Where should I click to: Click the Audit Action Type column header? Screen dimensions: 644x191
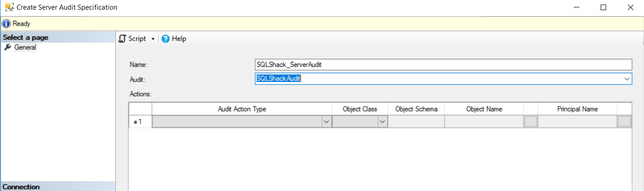(242, 109)
